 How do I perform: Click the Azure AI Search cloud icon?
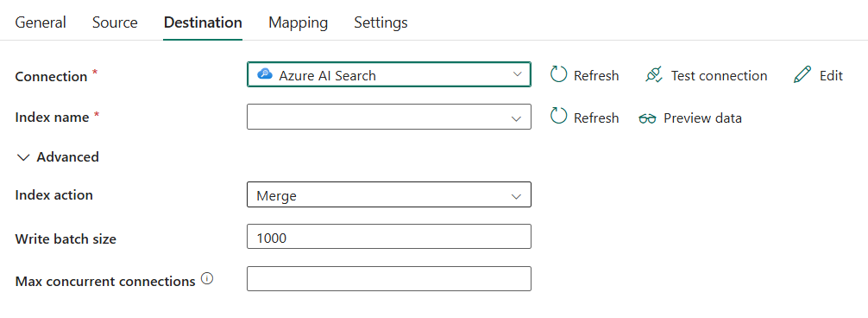point(265,75)
